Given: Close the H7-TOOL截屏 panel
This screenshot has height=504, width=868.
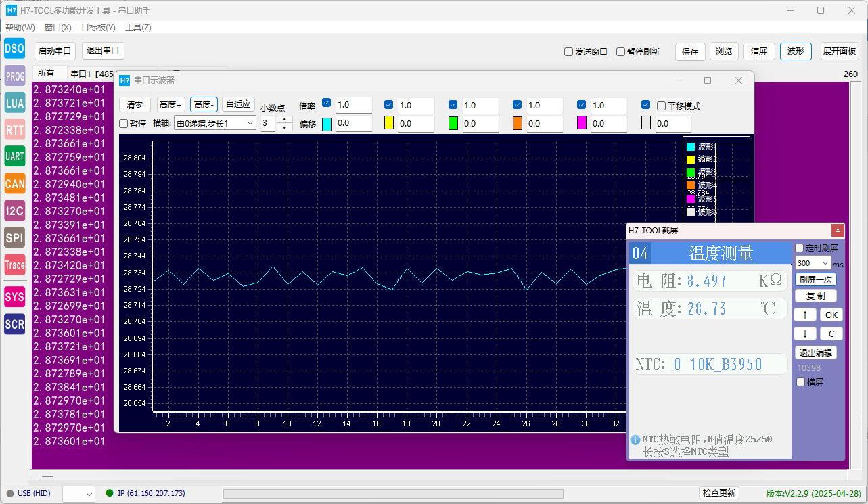Looking at the screenshot, I should (x=838, y=230).
